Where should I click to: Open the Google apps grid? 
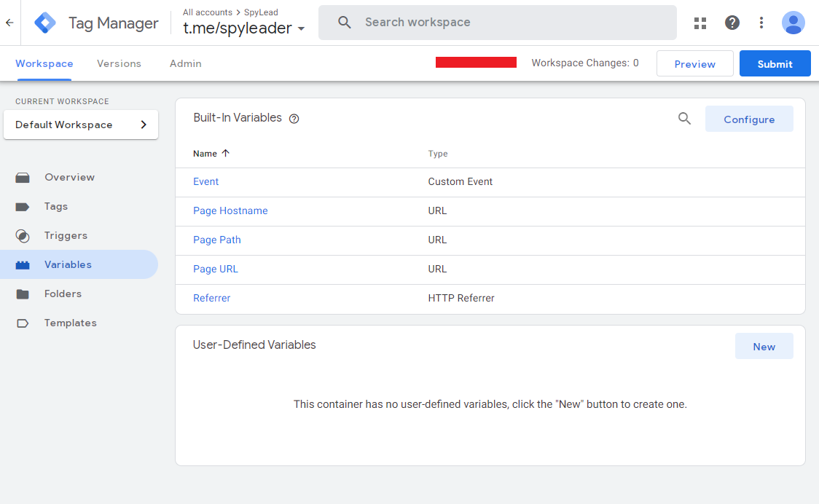tap(700, 23)
